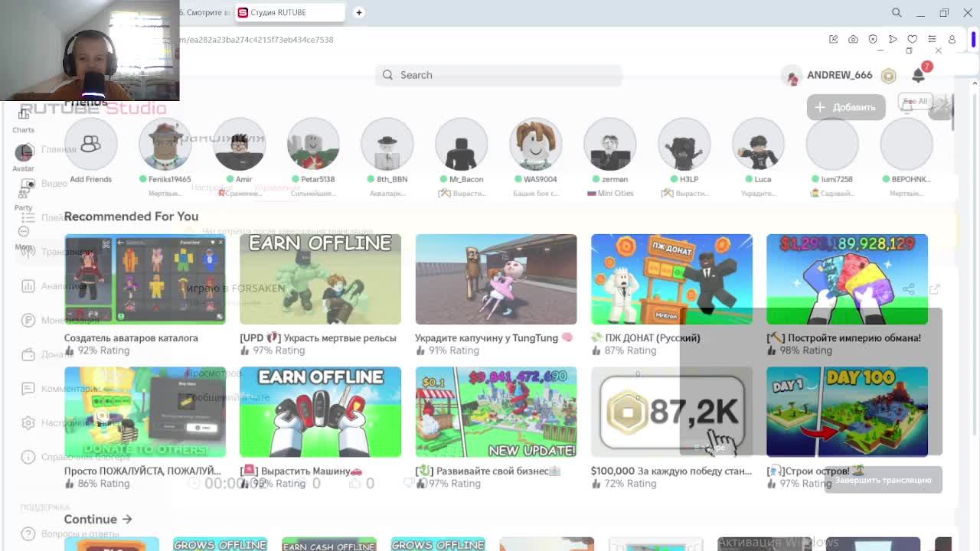The image size is (980, 551).
Task: Click the browser search magnifier icon
Action: (897, 12)
